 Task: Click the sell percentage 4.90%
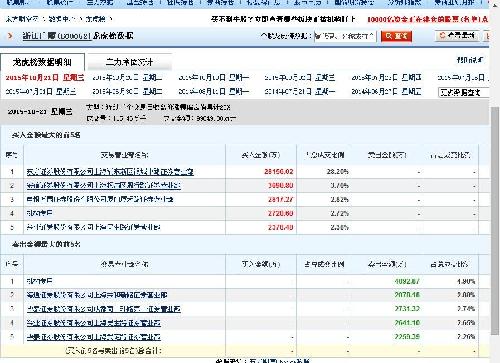click(x=466, y=282)
